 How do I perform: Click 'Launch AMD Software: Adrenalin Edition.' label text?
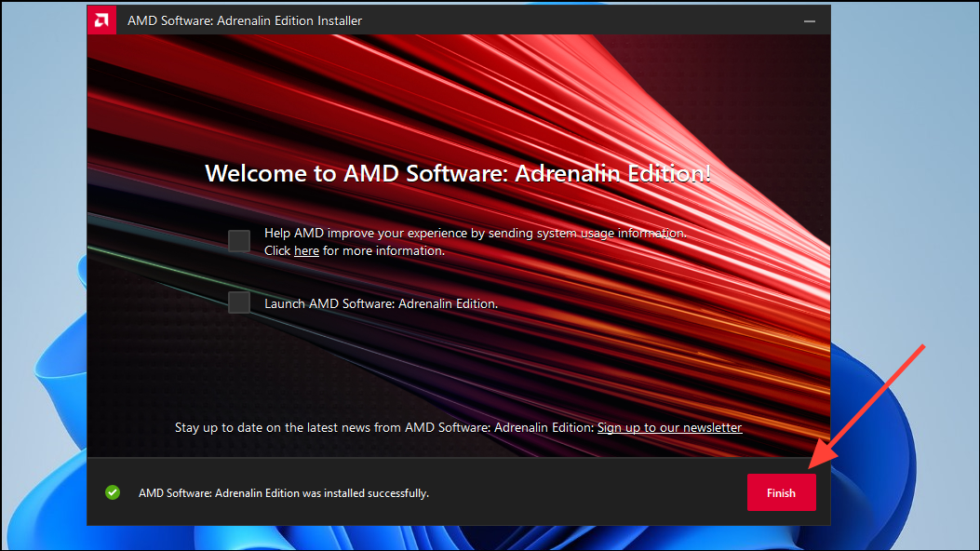382,303
